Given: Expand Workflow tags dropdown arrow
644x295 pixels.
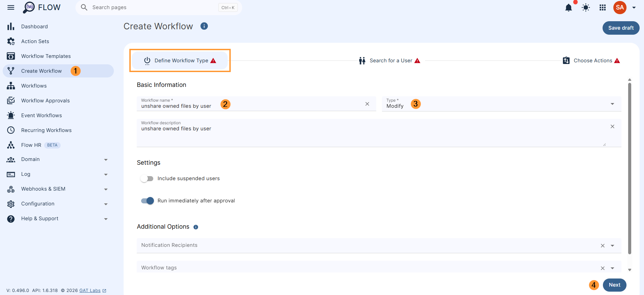Looking at the screenshot, I should click(612, 268).
